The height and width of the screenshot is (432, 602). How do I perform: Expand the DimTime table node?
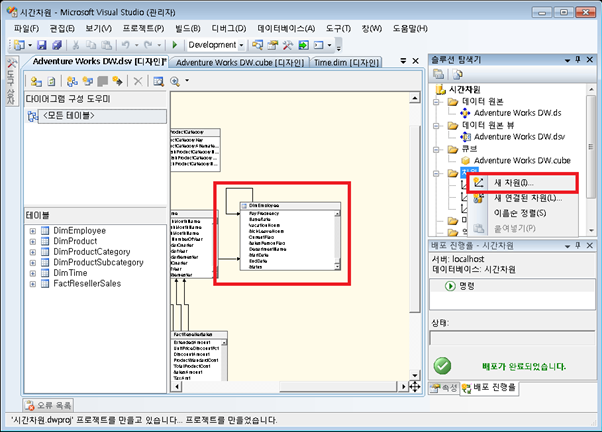coord(33,273)
